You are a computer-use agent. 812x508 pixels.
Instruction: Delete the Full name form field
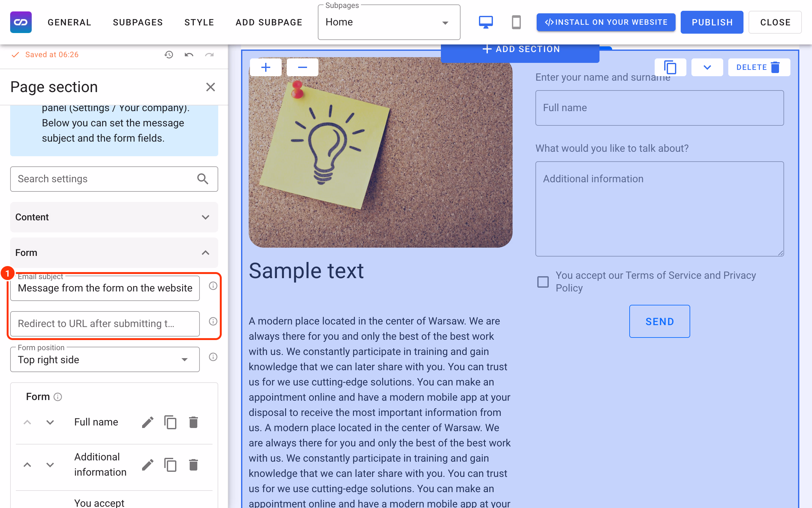point(193,422)
